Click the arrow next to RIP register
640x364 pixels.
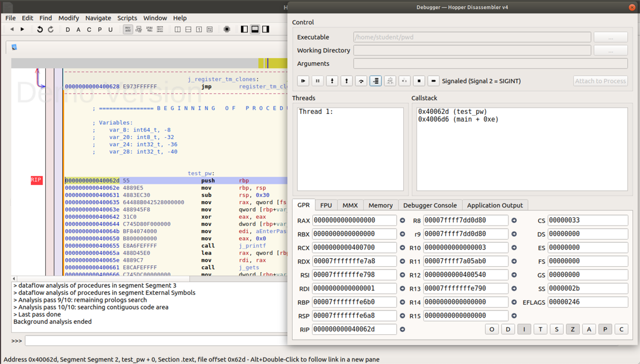tap(402, 329)
